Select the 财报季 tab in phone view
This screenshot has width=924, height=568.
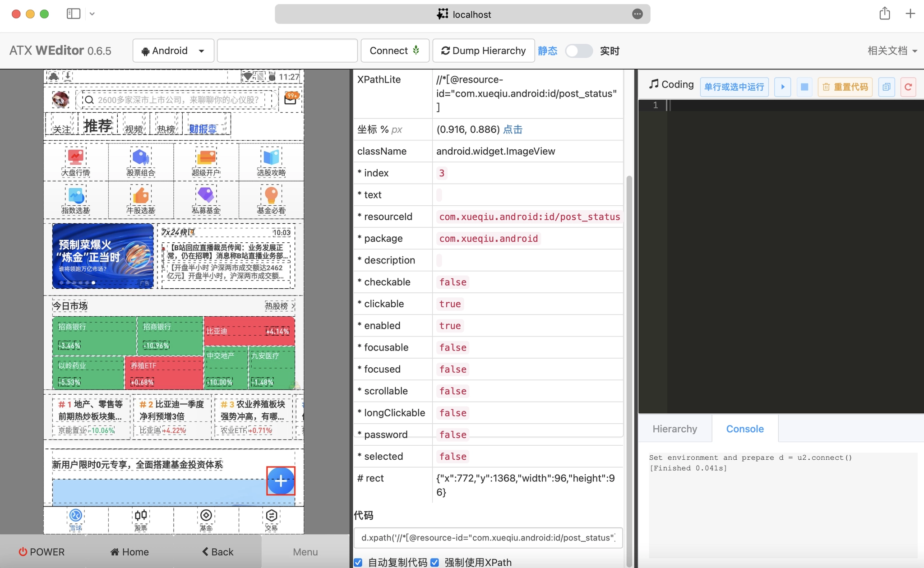(x=203, y=129)
